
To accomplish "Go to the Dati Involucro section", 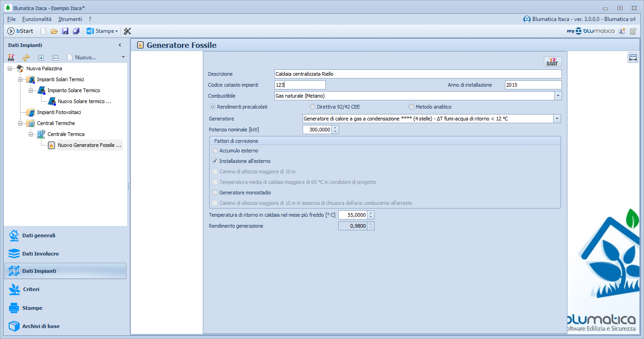I will (40, 254).
